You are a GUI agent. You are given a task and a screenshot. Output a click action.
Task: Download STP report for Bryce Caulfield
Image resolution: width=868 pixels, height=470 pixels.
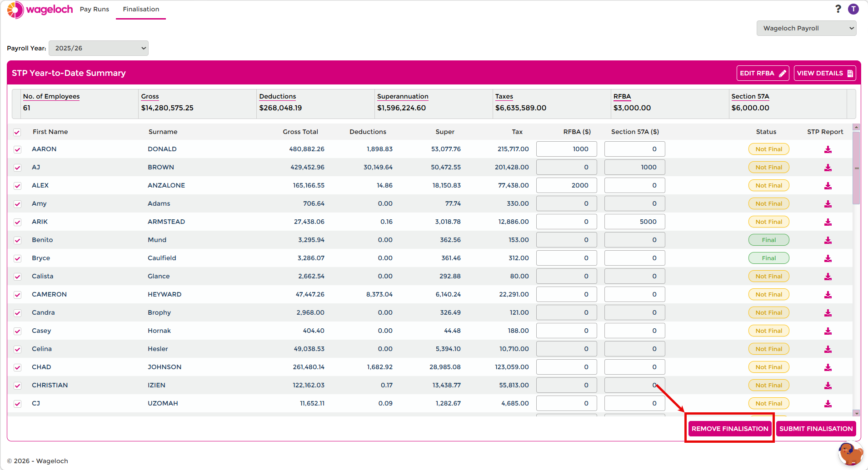(x=828, y=258)
